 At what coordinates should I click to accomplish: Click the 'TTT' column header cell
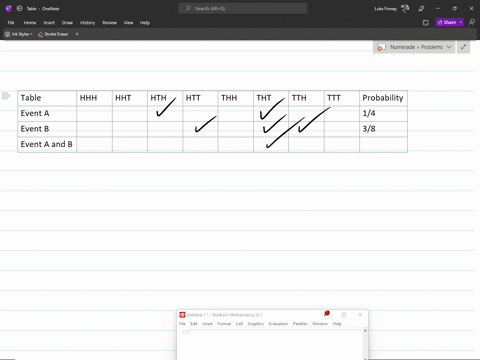(342, 98)
